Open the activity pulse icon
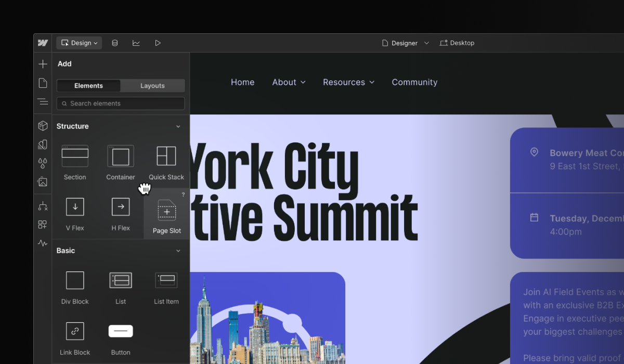 tap(43, 243)
